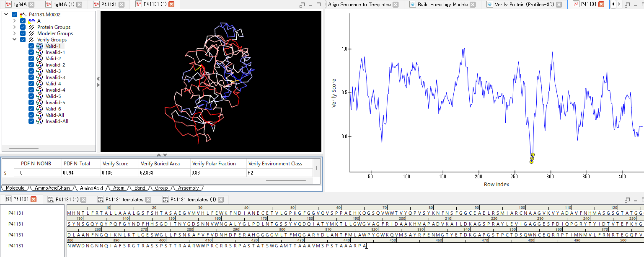Click the Valid-1 group icon
This screenshot has width=644, height=257.
click(x=40, y=46)
